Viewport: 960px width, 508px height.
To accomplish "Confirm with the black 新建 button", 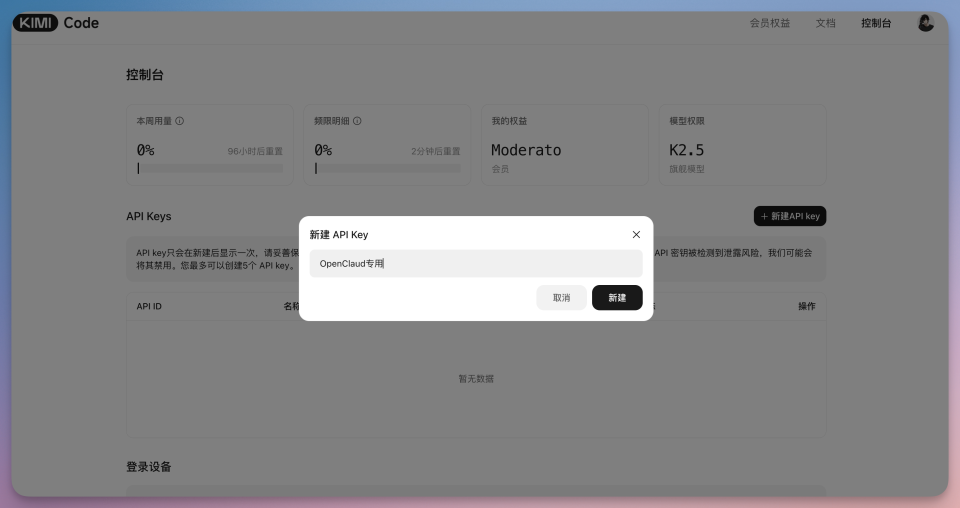I will click(617, 297).
